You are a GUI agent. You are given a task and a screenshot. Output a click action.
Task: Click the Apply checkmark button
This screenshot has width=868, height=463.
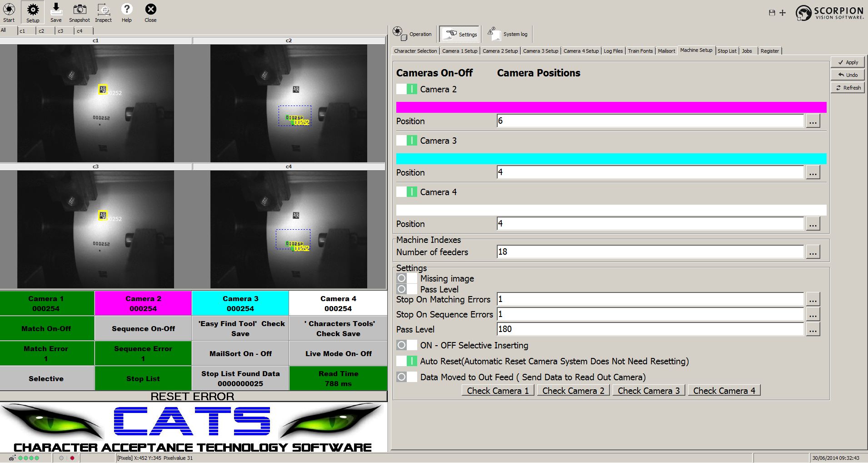pos(848,62)
